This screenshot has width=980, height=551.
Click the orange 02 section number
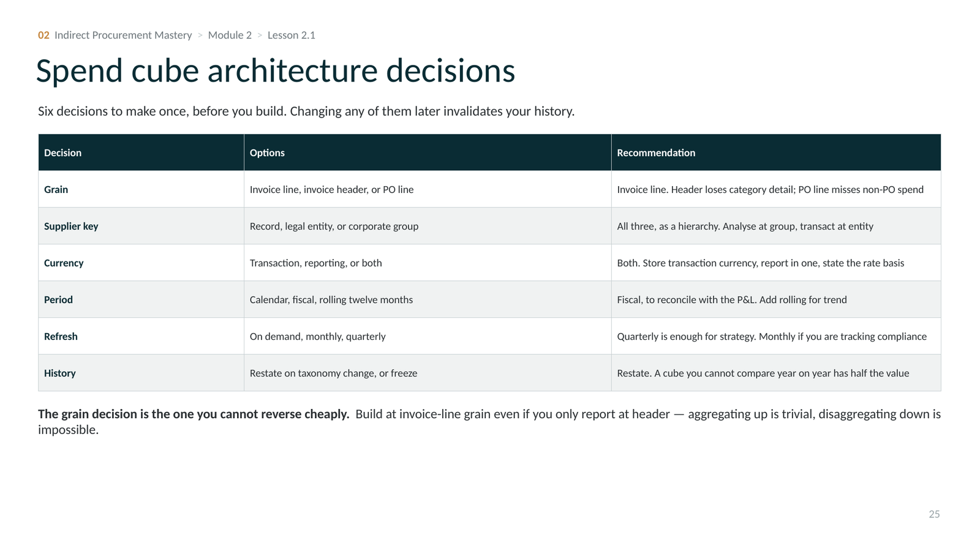[x=43, y=35]
